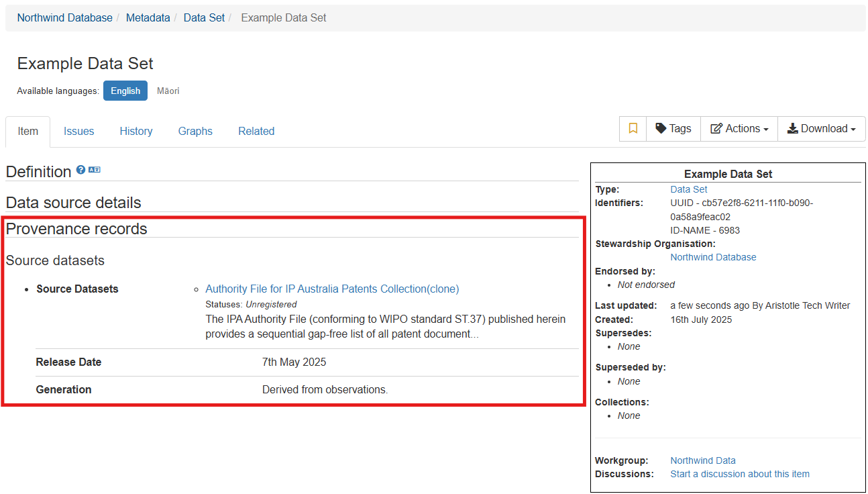The height and width of the screenshot is (494, 868).
Task: Select the Item tab
Action: pyautogui.click(x=28, y=132)
